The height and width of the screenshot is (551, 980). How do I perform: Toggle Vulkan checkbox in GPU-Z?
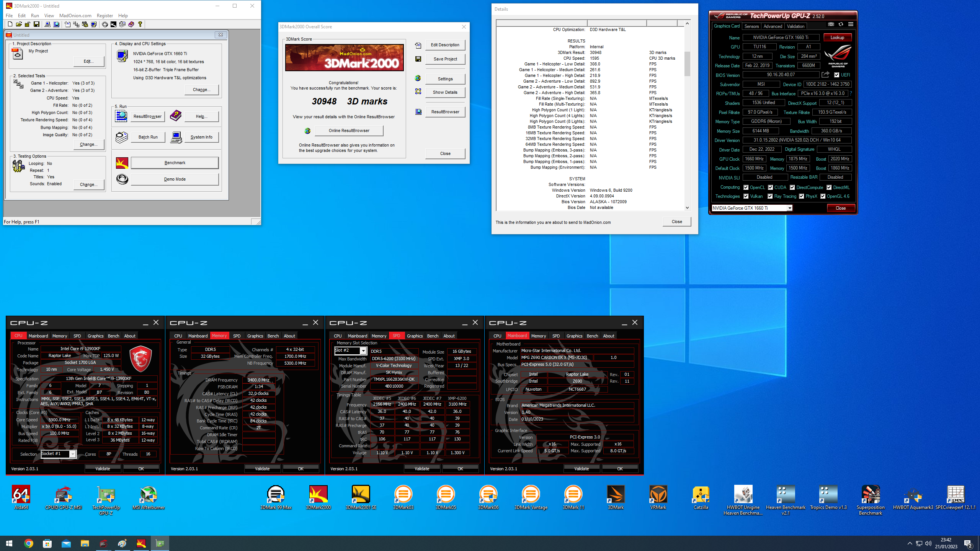(746, 196)
